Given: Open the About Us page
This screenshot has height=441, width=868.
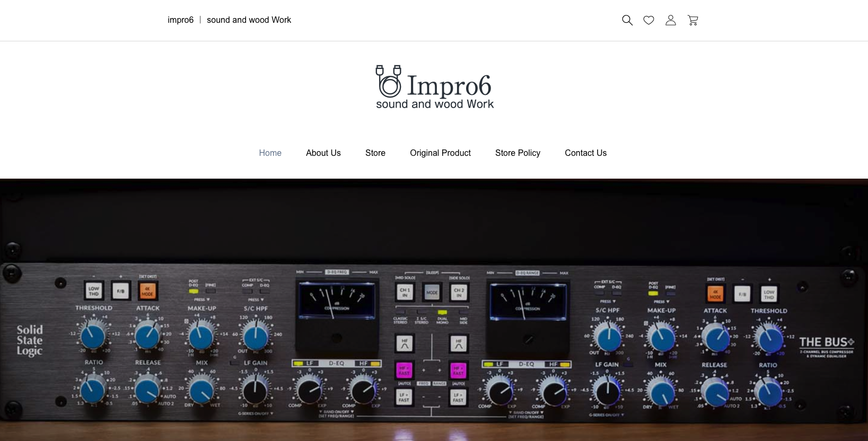Looking at the screenshot, I should click(x=323, y=153).
